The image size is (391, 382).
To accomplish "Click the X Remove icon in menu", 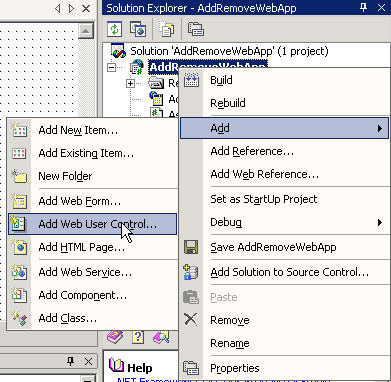I will (x=191, y=319).
